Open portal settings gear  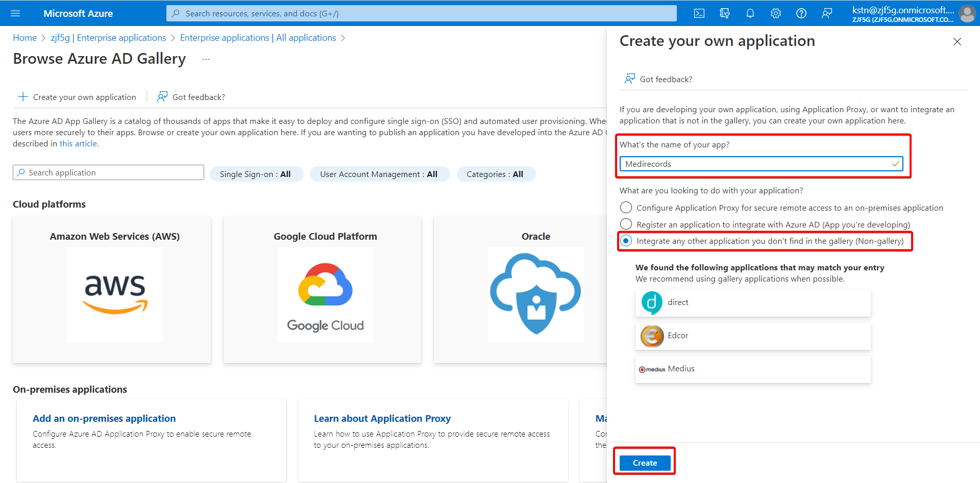click(776, 13)
